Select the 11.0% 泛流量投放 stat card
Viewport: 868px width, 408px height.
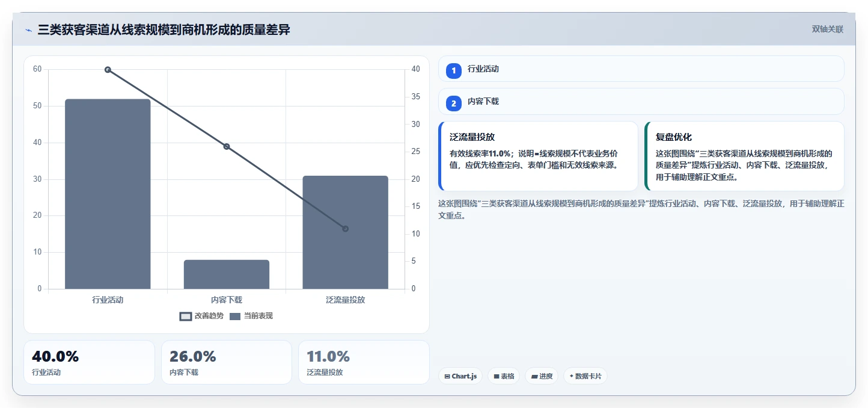(364, 362)
